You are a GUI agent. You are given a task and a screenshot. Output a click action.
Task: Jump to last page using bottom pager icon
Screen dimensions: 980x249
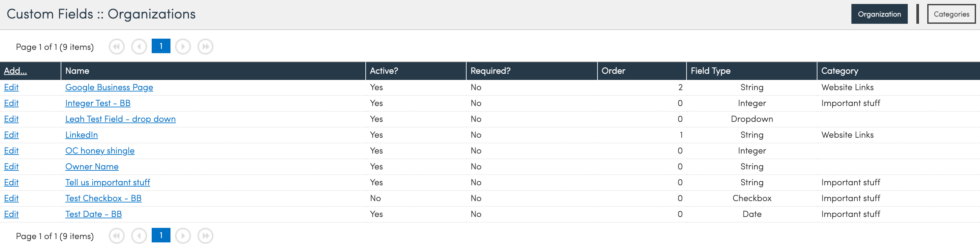coord(205,236)
